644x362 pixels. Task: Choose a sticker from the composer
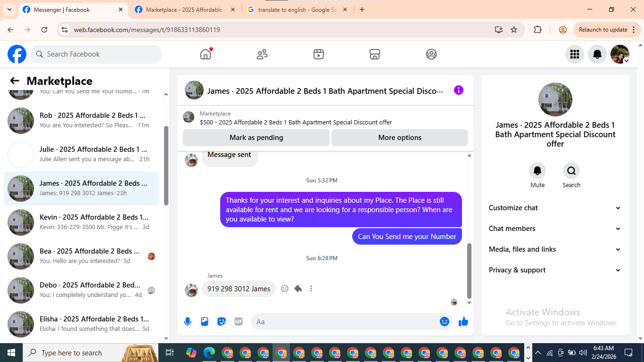point(222,321)
